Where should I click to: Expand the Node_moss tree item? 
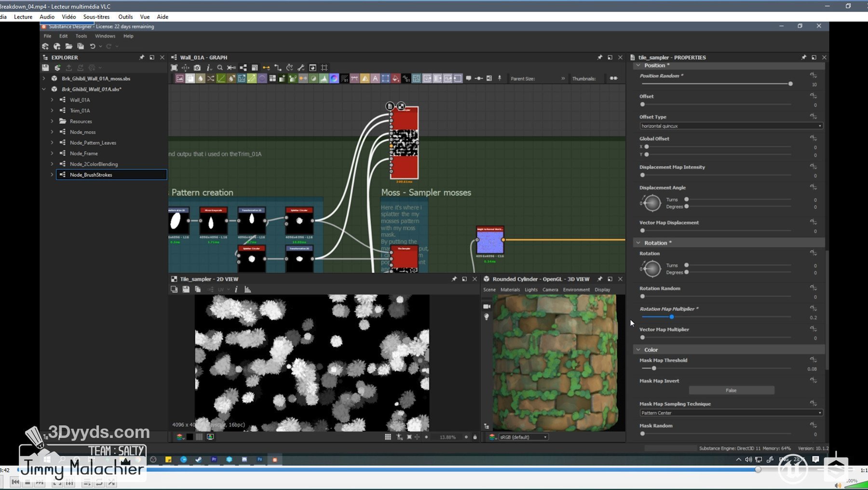click(52, 132)
